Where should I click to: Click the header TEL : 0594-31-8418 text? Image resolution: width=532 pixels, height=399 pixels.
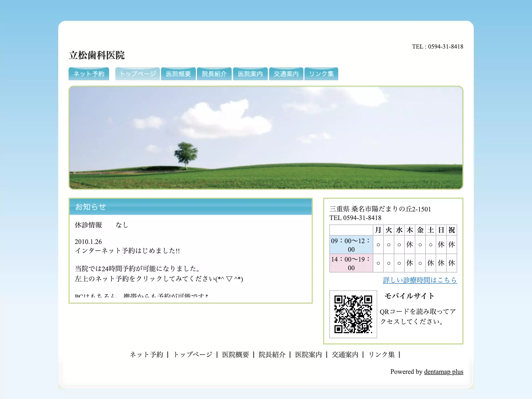tap(438, 46)
